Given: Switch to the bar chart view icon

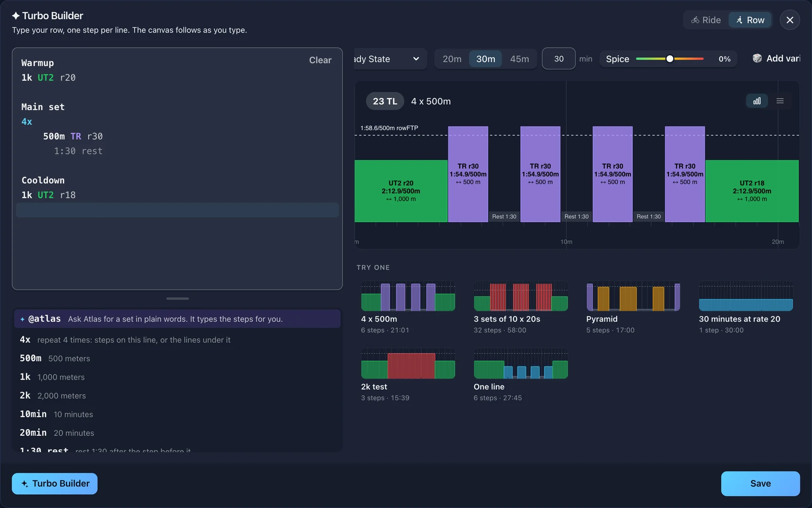Looking at the screenshot, I should [757, 101].
